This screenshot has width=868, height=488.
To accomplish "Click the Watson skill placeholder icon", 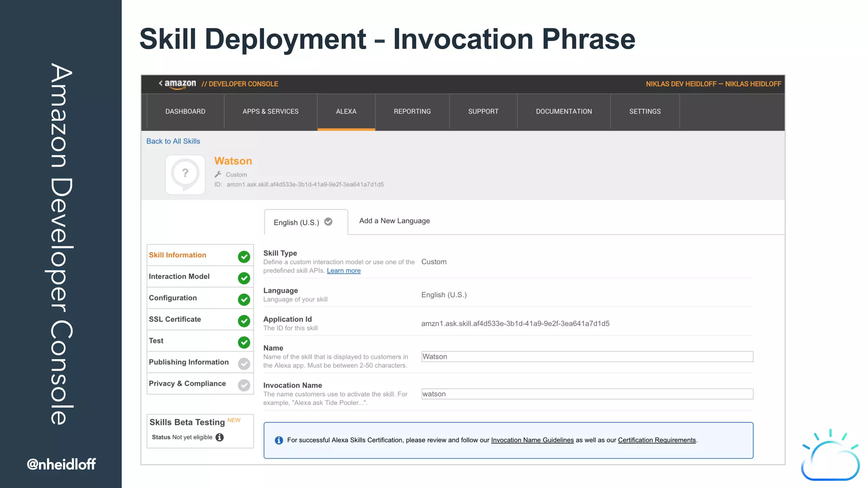I will (x=185, y=175).
